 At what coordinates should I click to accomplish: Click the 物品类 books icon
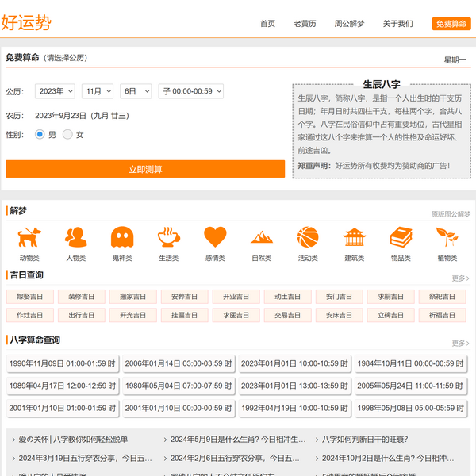401,237
